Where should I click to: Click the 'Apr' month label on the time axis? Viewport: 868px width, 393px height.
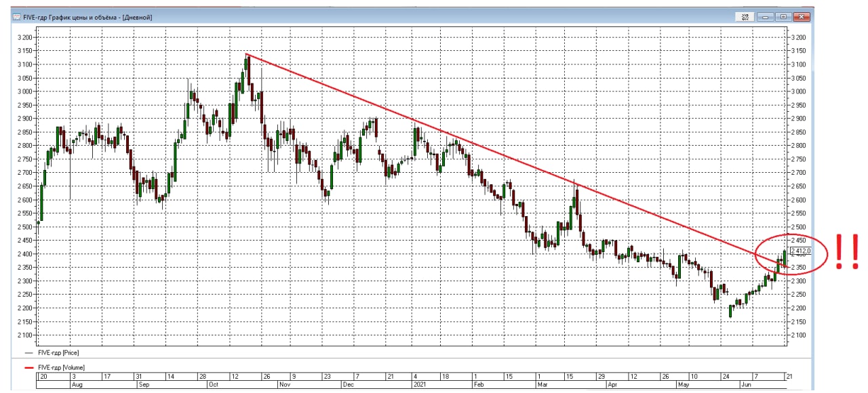point(613,384)
